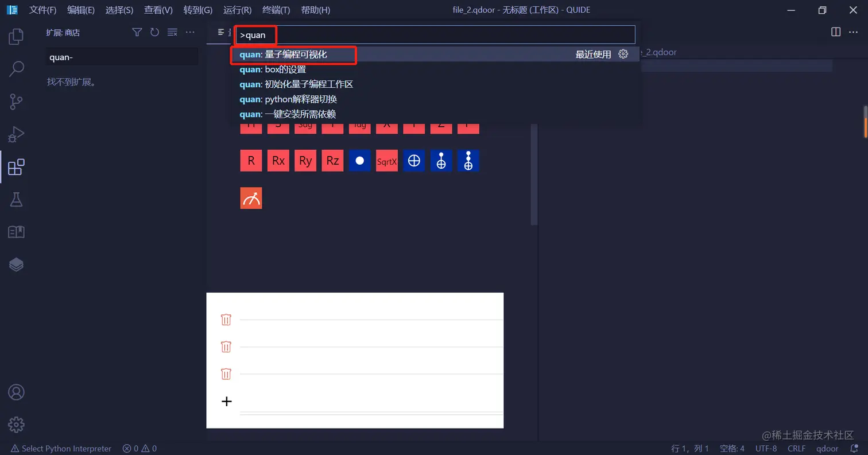Run command quan: box的设置
Screen dimensions: 868x455
pos(435,69)
